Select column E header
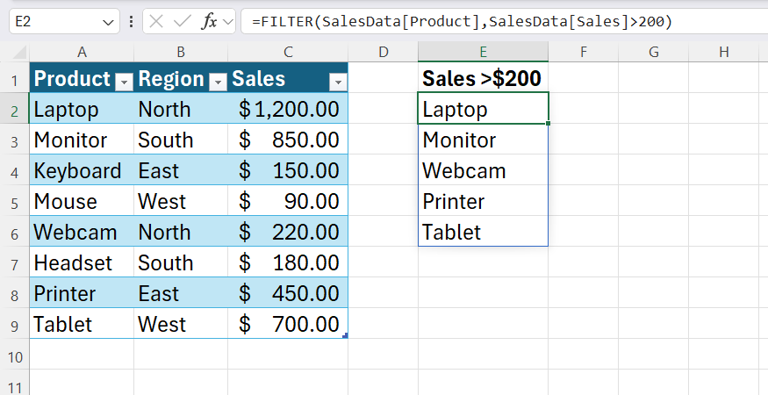The height and width of the screenshot is (395, 768). pos(483,52)
